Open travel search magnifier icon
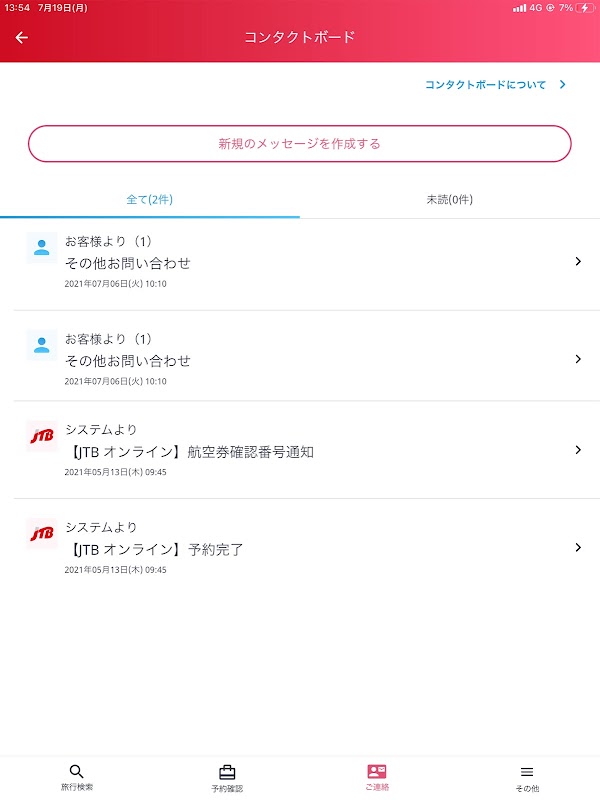 pyautogui.click(x=76, y=771)
